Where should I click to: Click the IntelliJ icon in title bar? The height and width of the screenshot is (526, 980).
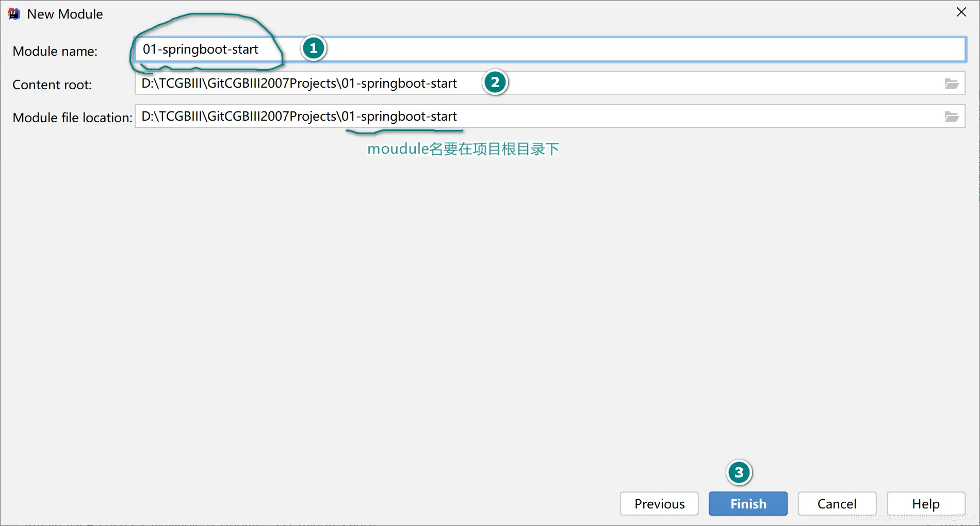tap(14, 14)
